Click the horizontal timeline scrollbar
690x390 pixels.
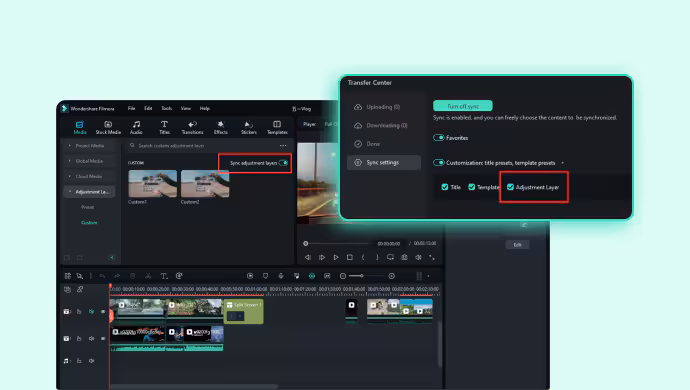194,386
